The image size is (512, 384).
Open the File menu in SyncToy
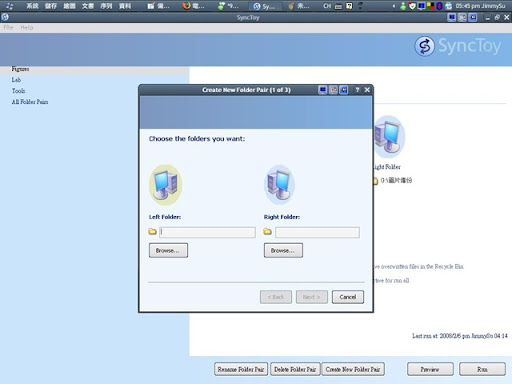click(8, 27)
